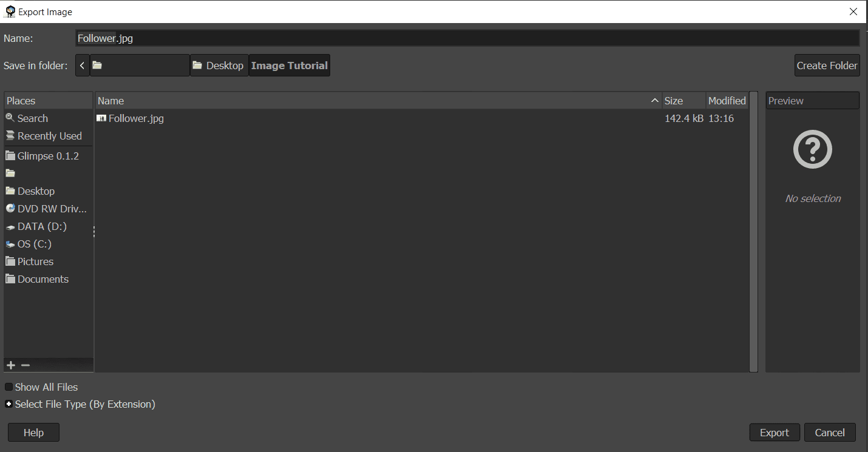
Task: Click the Export button
Action: pos(775,433)
